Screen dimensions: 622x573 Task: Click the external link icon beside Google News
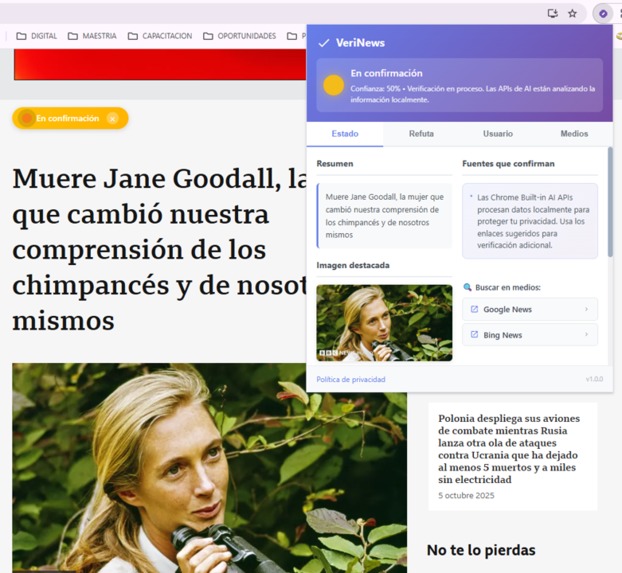[x=474, y=309]
